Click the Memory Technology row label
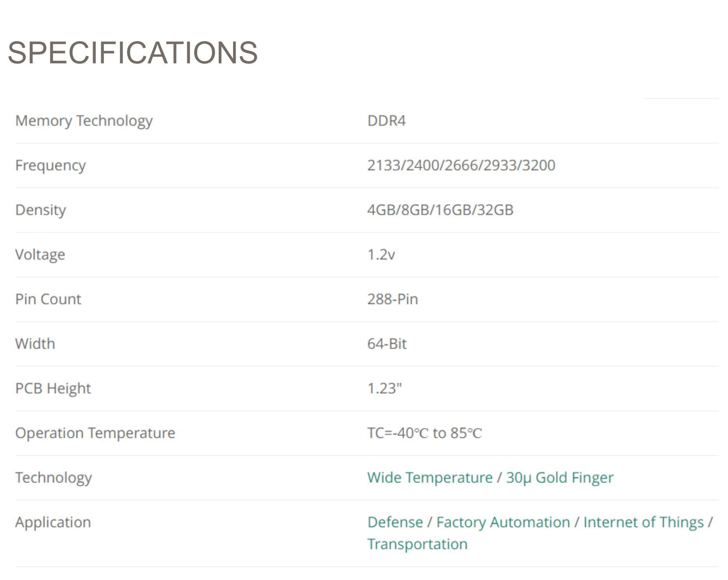 [84, 121]
